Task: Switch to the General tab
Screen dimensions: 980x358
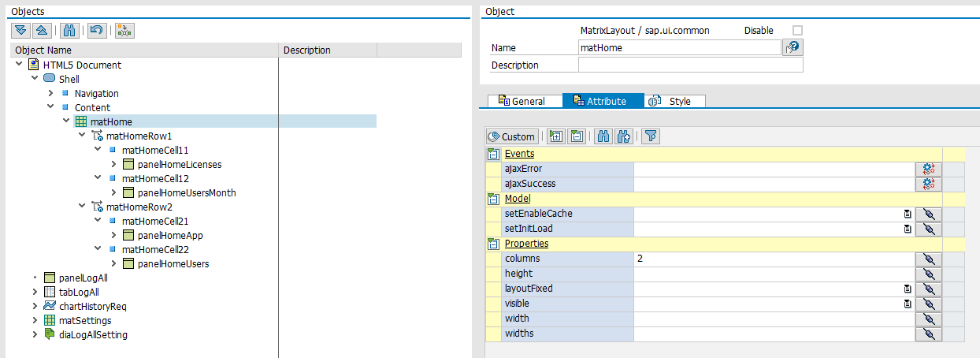Action: (x=522, y=101)
